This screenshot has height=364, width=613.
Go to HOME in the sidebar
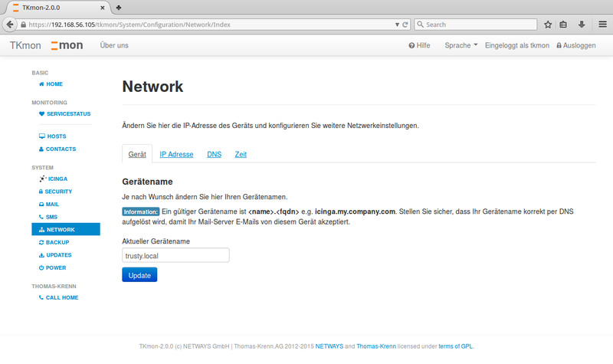[x=51, y=84]
